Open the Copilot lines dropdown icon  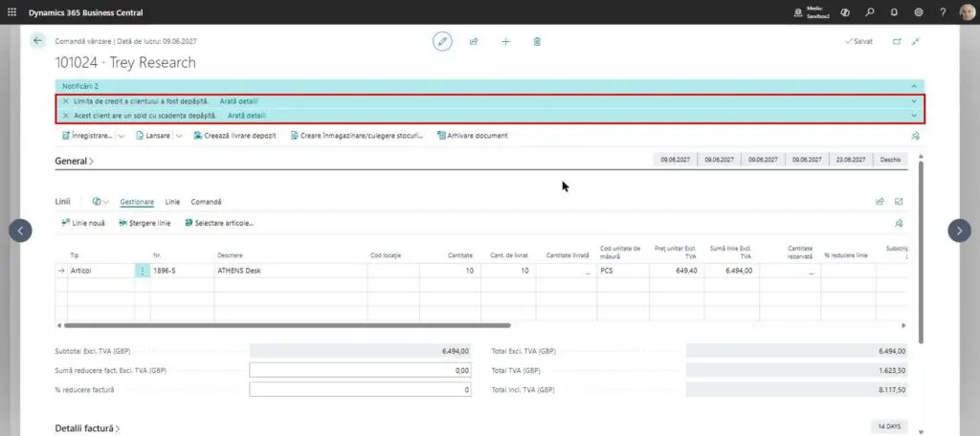coord(100,202)
